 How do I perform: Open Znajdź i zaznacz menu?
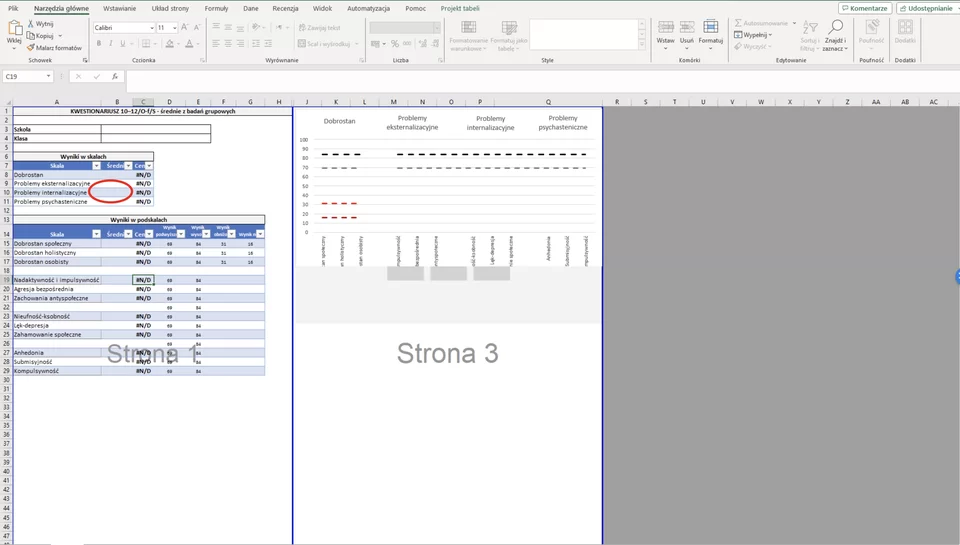835,36
